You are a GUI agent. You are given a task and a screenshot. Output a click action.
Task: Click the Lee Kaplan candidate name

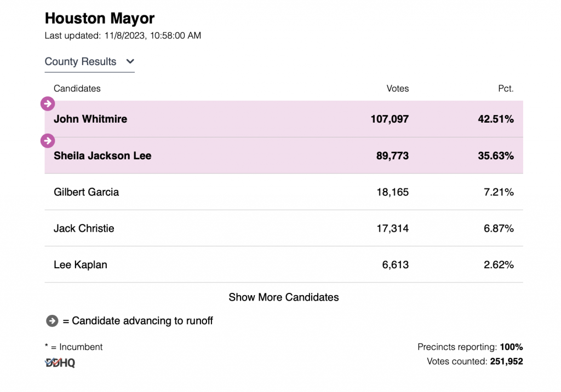81,265
